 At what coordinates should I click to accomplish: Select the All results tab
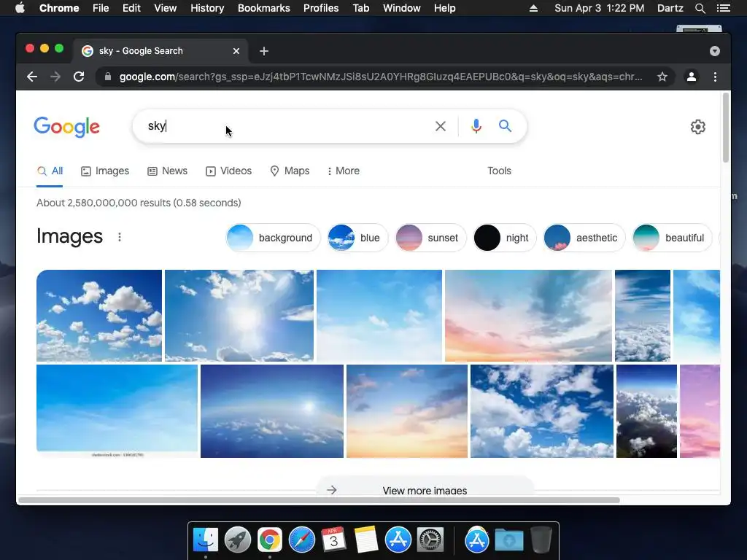(x=50, y=171)
